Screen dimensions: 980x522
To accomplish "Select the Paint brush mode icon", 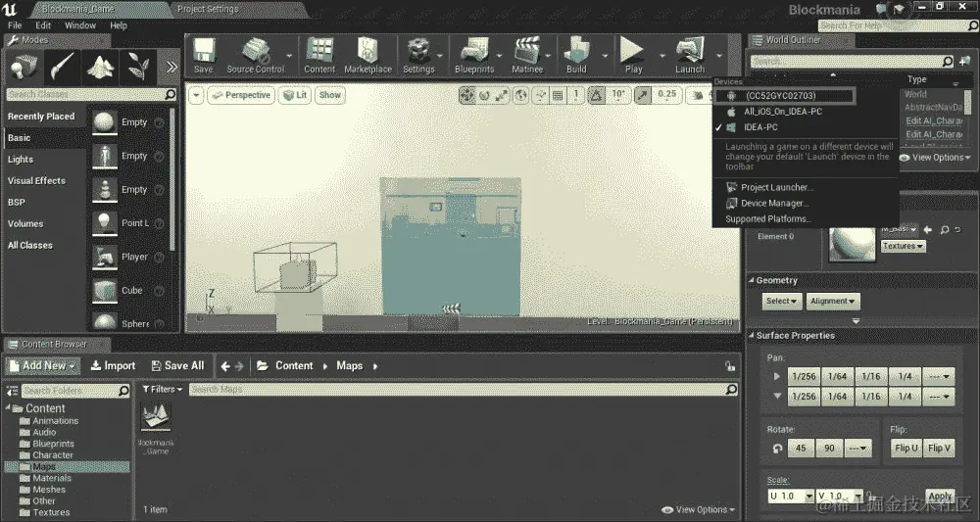I will pos(63,67).
